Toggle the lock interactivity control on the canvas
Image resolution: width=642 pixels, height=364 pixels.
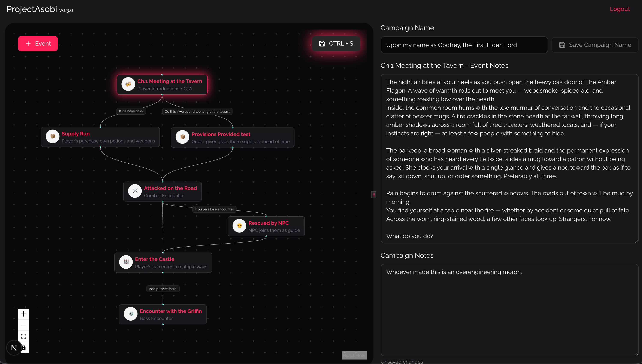(24, 347)
